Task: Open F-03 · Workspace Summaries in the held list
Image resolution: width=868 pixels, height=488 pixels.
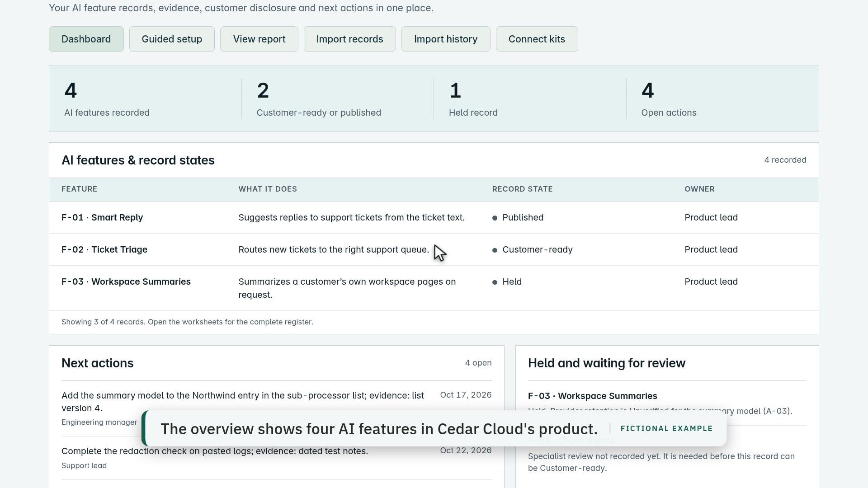Action: (593, 396)
